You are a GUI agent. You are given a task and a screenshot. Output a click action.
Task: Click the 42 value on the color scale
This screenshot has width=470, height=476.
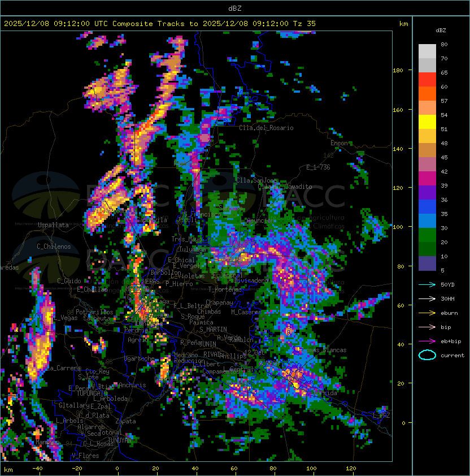point(444,171)
